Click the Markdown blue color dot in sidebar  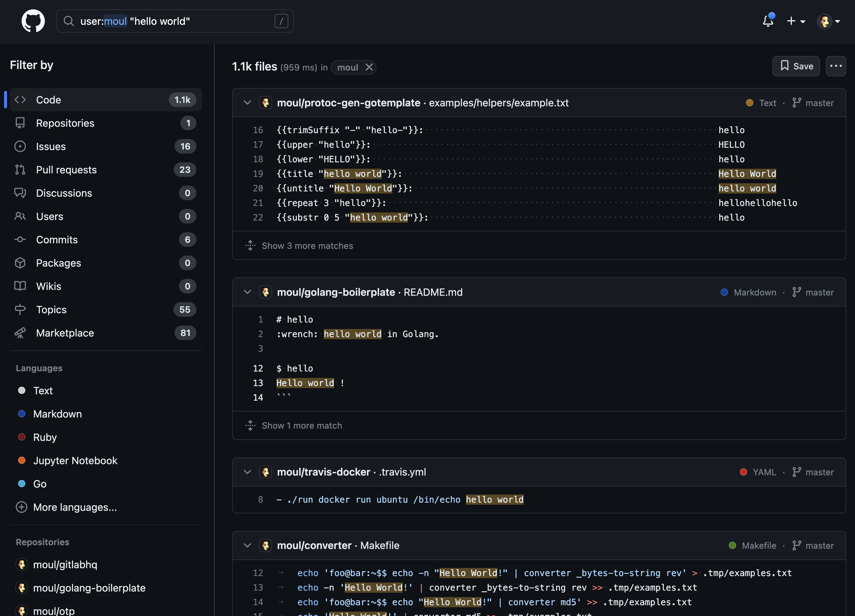tap(22, 413)
